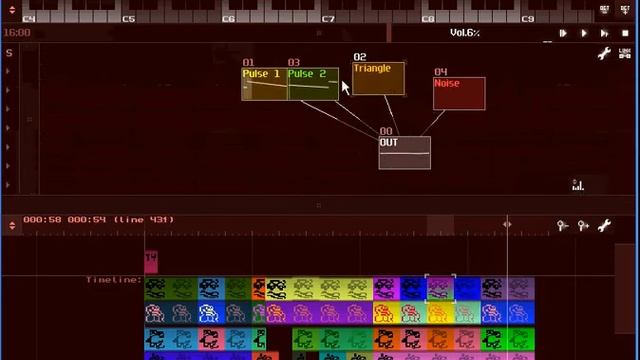Expand the topmost arrow below S button

8,71
